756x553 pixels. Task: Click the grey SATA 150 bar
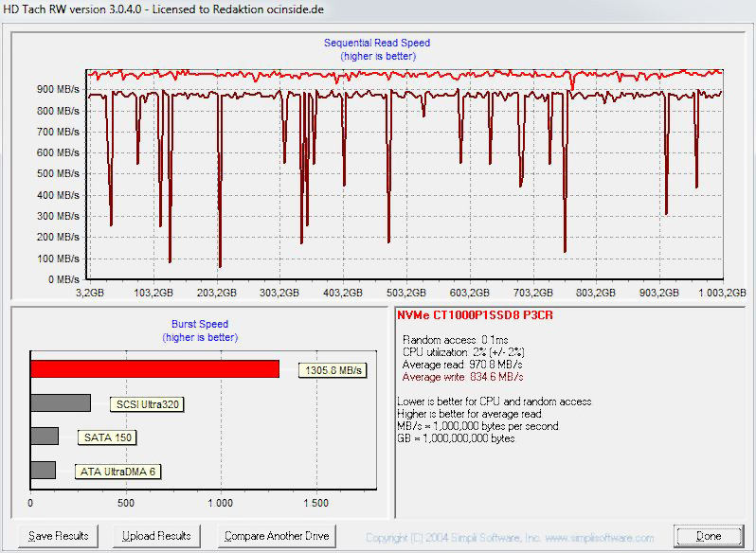coord(45,436)
